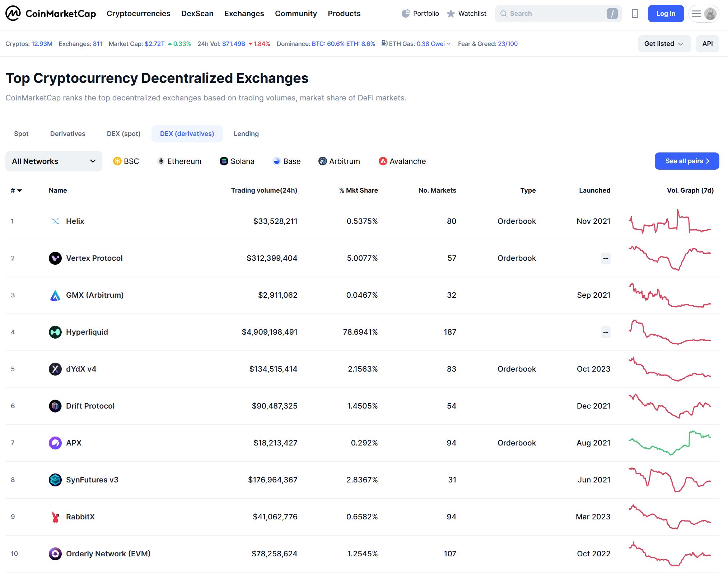Click the Vertex Protocol logo icon

(x=55, y=258)
